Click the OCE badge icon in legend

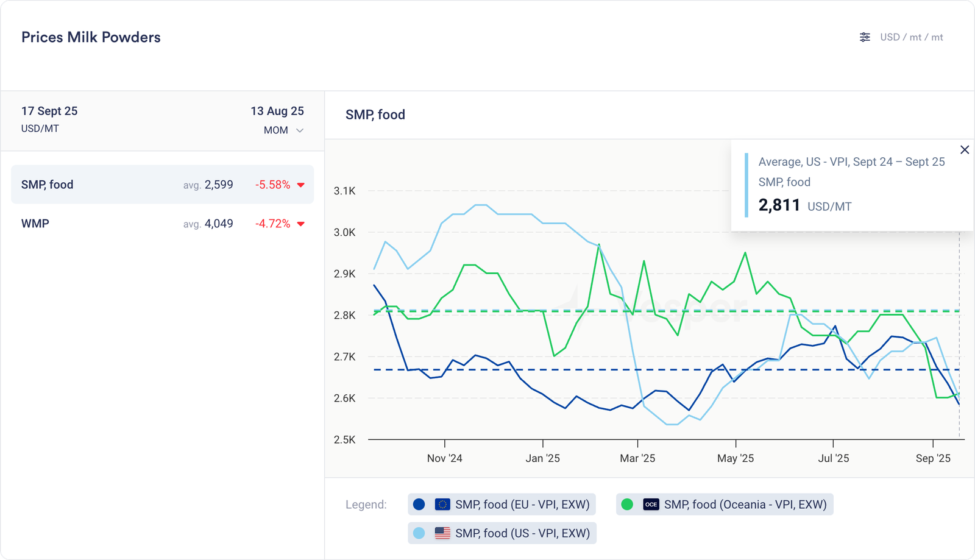pyautogui.click(x=651, y=505)
